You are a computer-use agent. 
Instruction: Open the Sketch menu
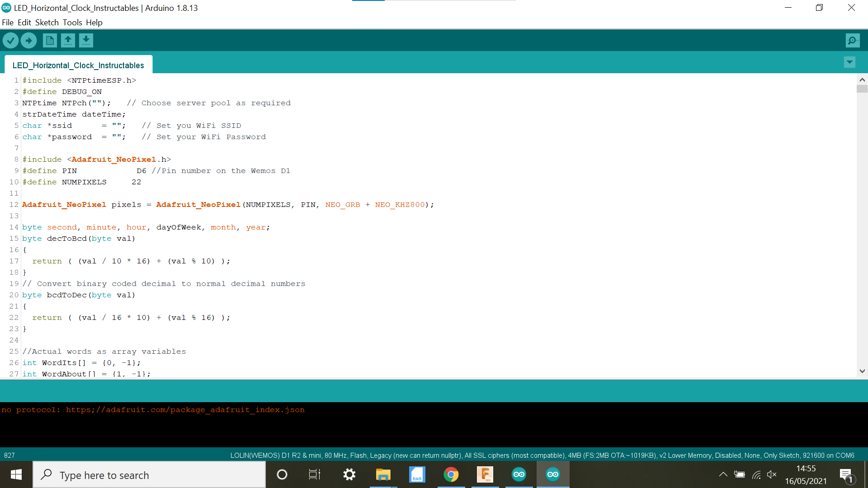(x=47, y=23)
